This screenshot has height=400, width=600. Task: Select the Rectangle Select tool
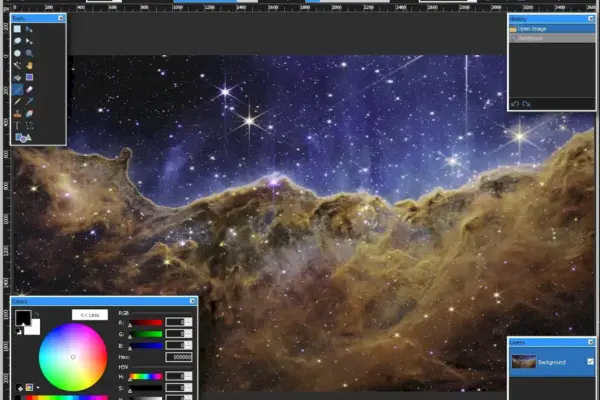click(17, 29)
